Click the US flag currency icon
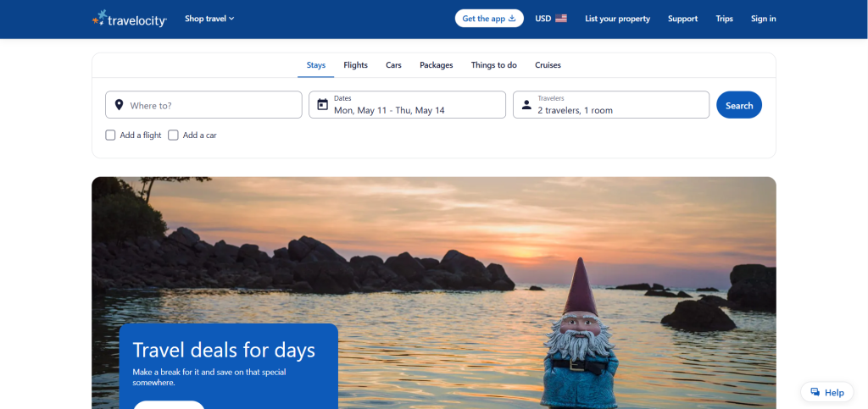The image size is (868, 409). click(x=561, y=19)
